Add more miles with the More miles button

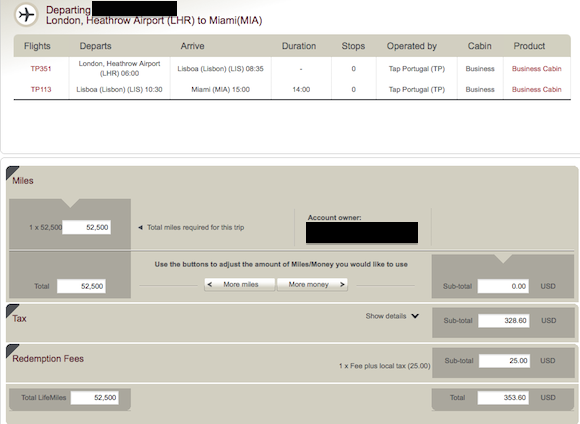point(240,285)
